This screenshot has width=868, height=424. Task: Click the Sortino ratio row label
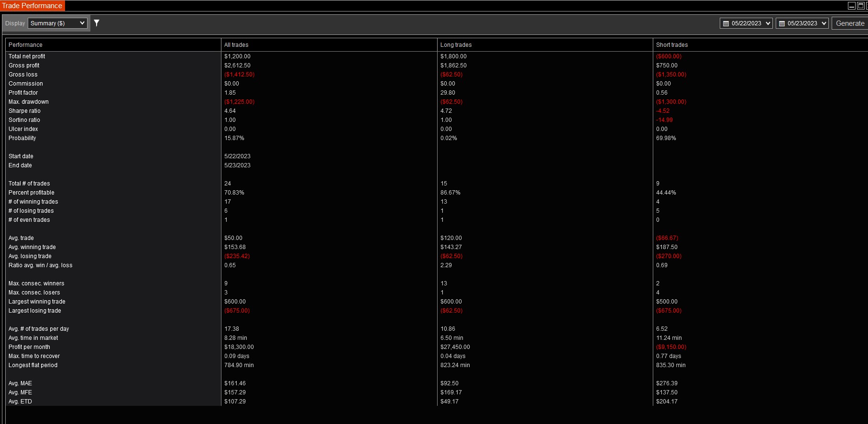click(x=24, y=120)
